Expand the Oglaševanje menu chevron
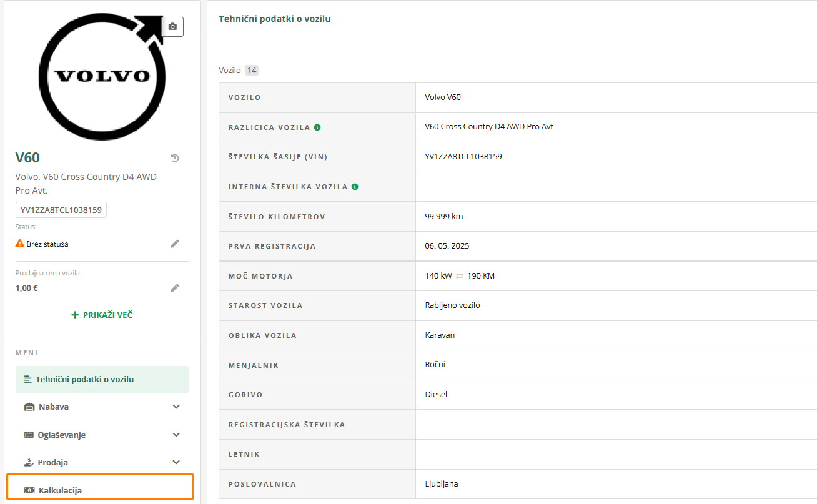The height and width of the screenshot is (504, 817). (x=176, y=435)
